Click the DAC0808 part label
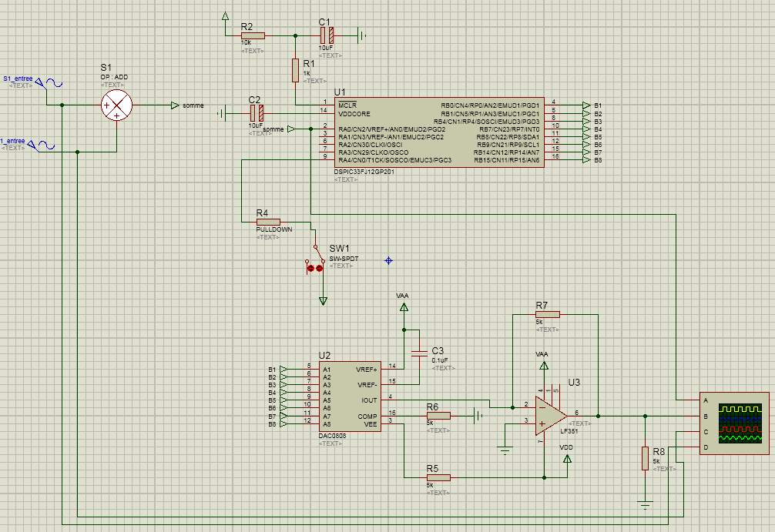This screenshot has height=532, width=775. pyautogui.click(x=332, y=437)
